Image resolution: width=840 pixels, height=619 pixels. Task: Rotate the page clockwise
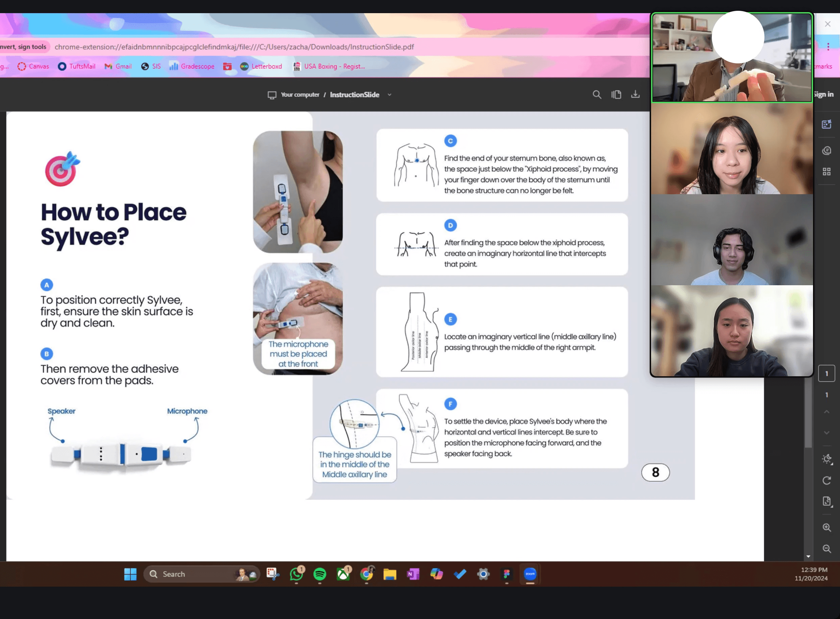[827, 480]
